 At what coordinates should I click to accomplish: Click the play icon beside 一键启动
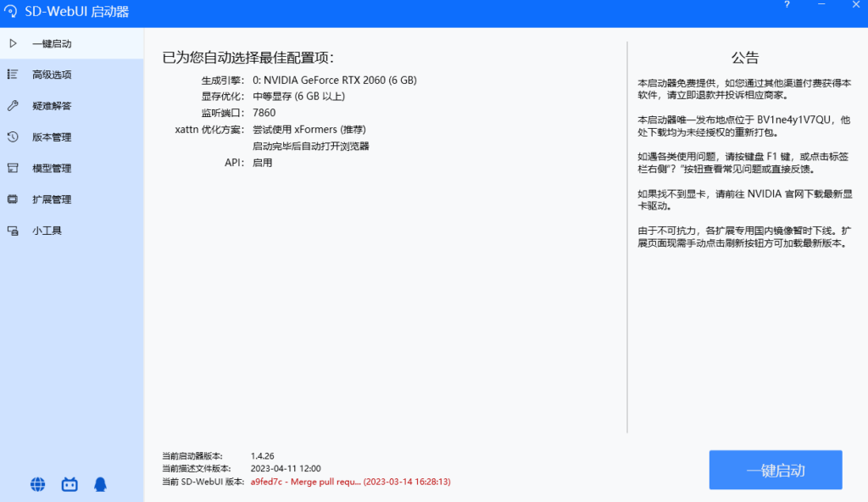(x=14, y=43)
